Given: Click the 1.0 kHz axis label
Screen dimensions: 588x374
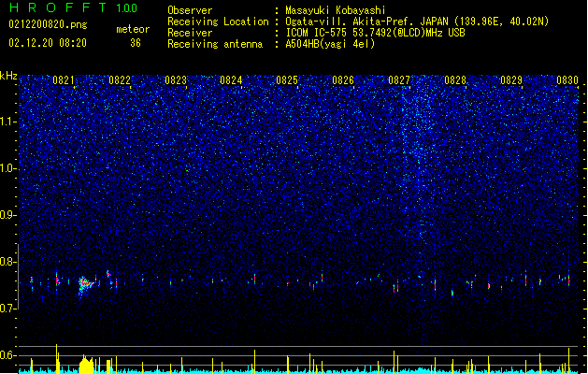Looking at the screenshot, I should 7,168.
